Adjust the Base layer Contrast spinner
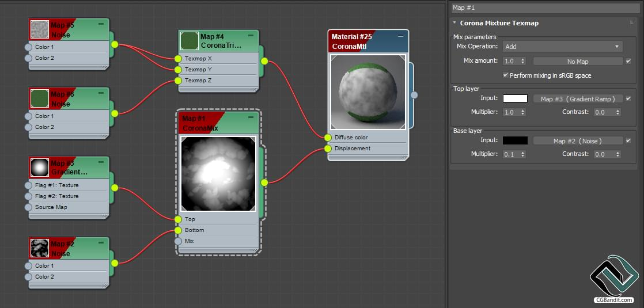This screenshot has width=644, height=308. (618, 154)
